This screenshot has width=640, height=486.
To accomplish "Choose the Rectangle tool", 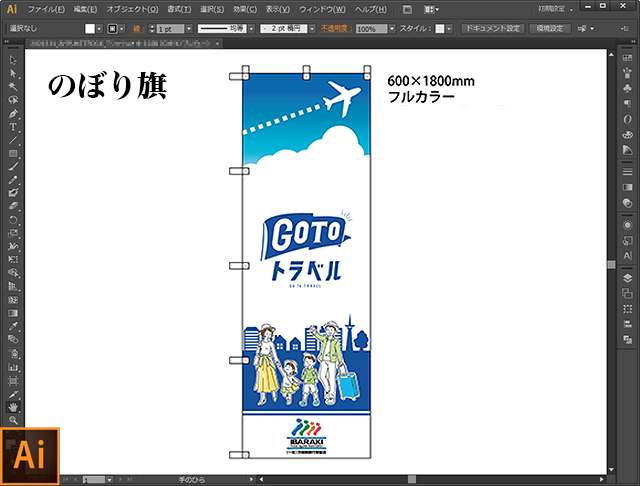I will point(13,154).
